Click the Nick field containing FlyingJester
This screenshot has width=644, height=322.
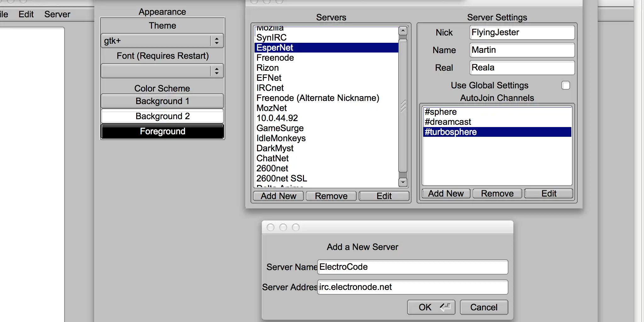coord(522,32)
